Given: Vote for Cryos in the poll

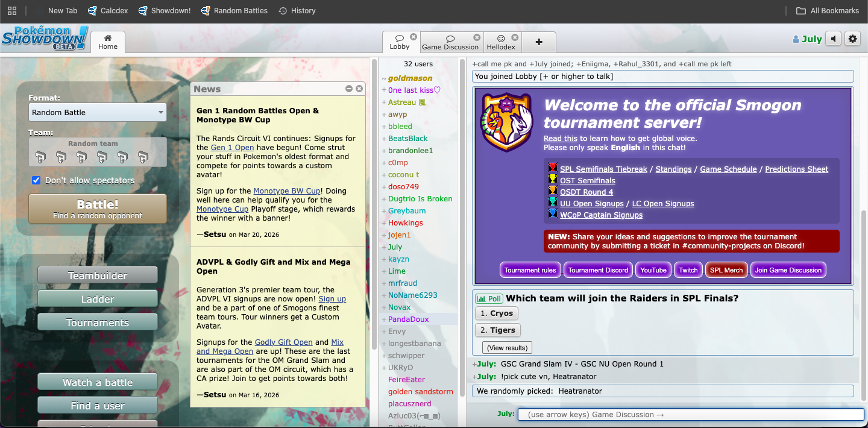Looking at the screenshot, I should coord(497,313).
